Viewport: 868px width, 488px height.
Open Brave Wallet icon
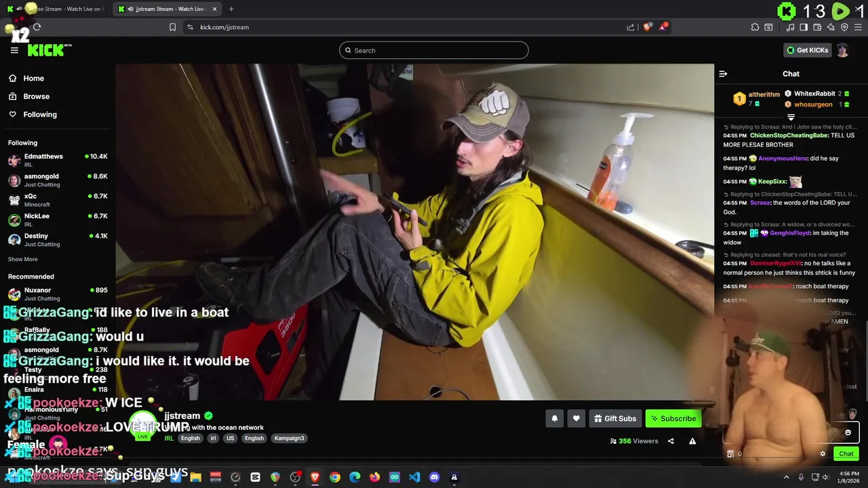click(817, 27)
